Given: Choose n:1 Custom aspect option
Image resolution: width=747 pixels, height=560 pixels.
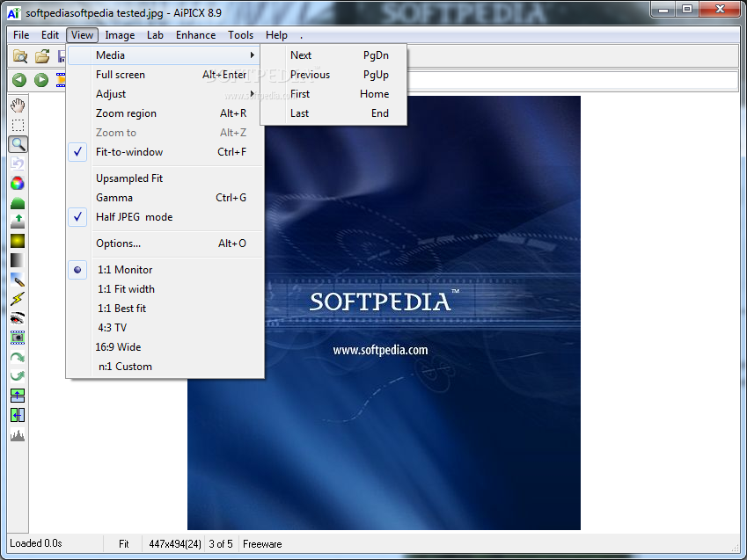Looking at the screenshot, I should [x=165, y=367].
